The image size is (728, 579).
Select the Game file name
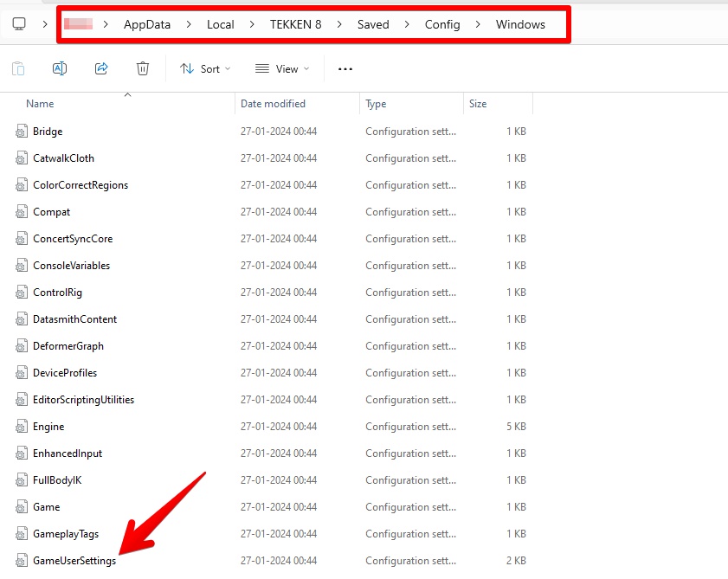click(47, 507)
